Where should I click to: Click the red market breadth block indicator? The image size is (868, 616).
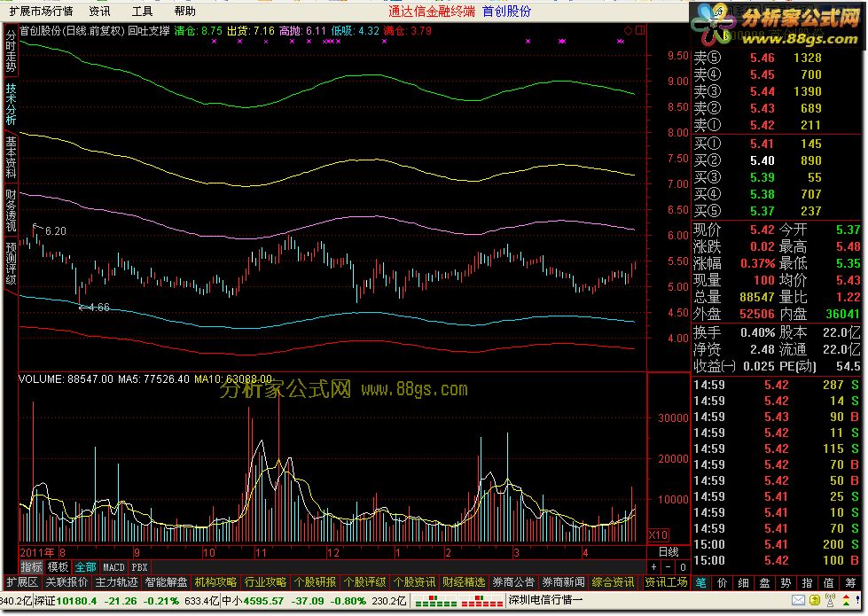pyautogui.click(x=481, y=601)
